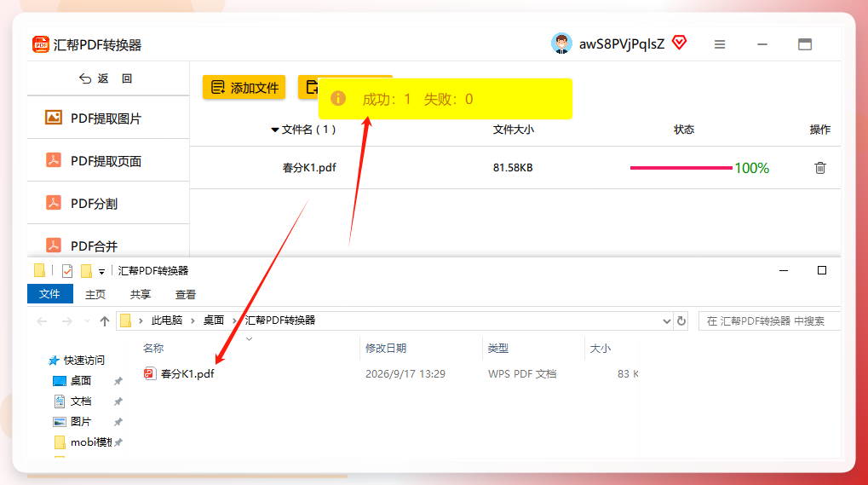This screenshot has height=485, width=868.
Task: Open 桌面 in the quick access list
Action: pyautogui.click(x=81, y=381)
